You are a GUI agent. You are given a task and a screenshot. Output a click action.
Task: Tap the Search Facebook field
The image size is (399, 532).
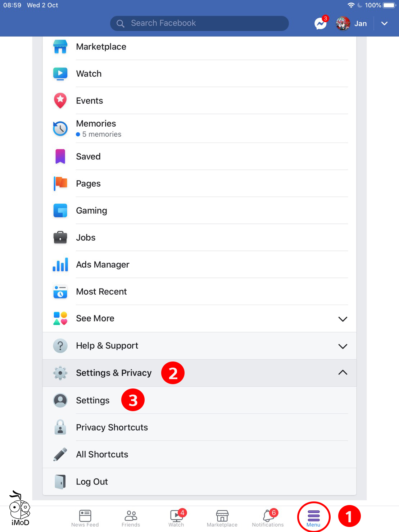[199, 23]
